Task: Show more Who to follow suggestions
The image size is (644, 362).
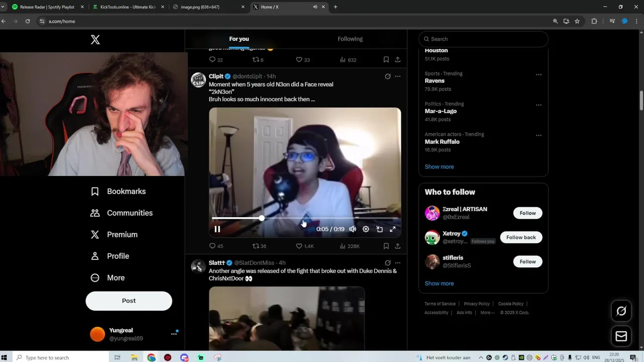Action: 439,284
